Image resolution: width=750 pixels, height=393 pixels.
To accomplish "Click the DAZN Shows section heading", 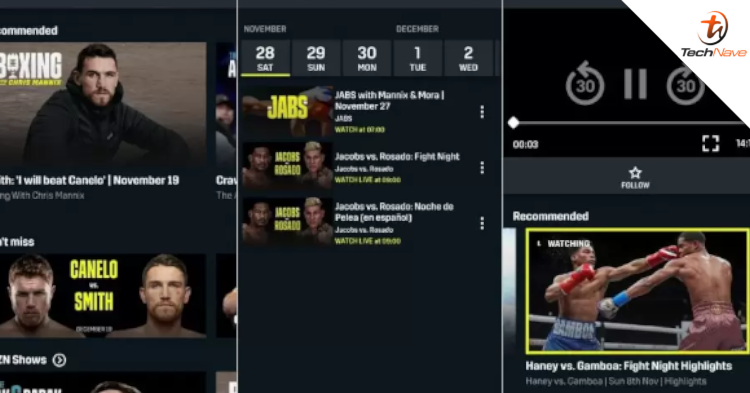I will pyautogui.click(x=23, y=360).
